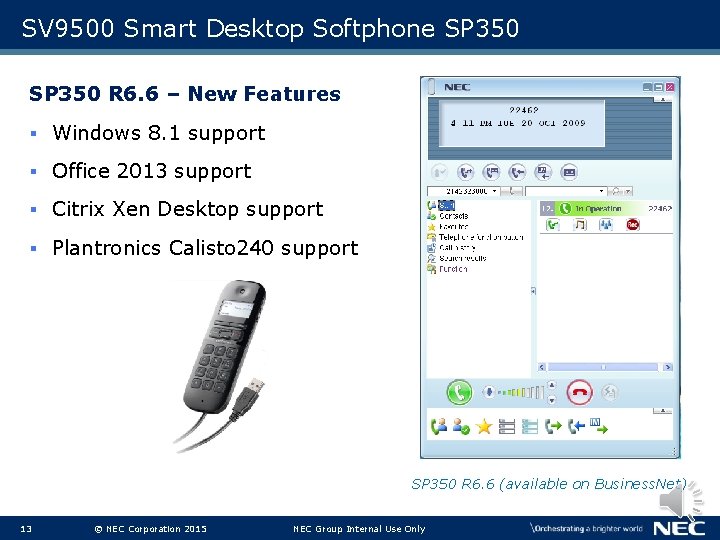Viewport: 720px width, 540px height.
Task: Click the green call button in softphone
Action: 459,393
